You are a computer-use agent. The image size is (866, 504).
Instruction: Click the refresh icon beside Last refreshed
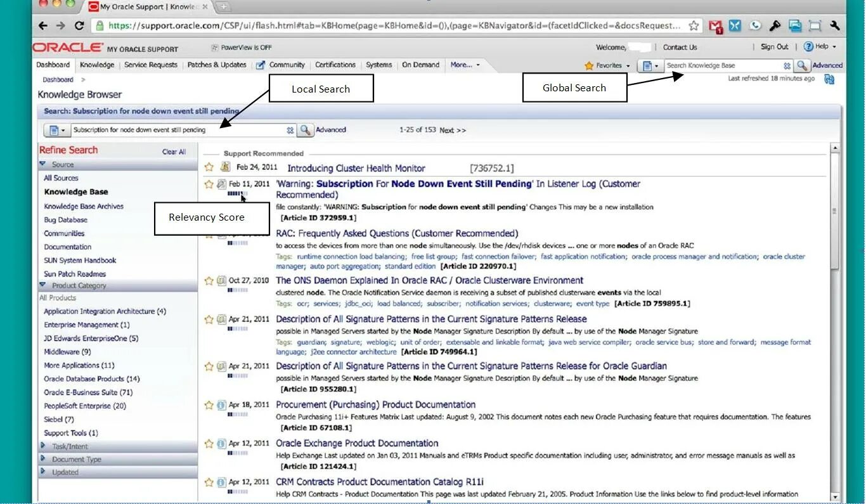coord(829,79)
